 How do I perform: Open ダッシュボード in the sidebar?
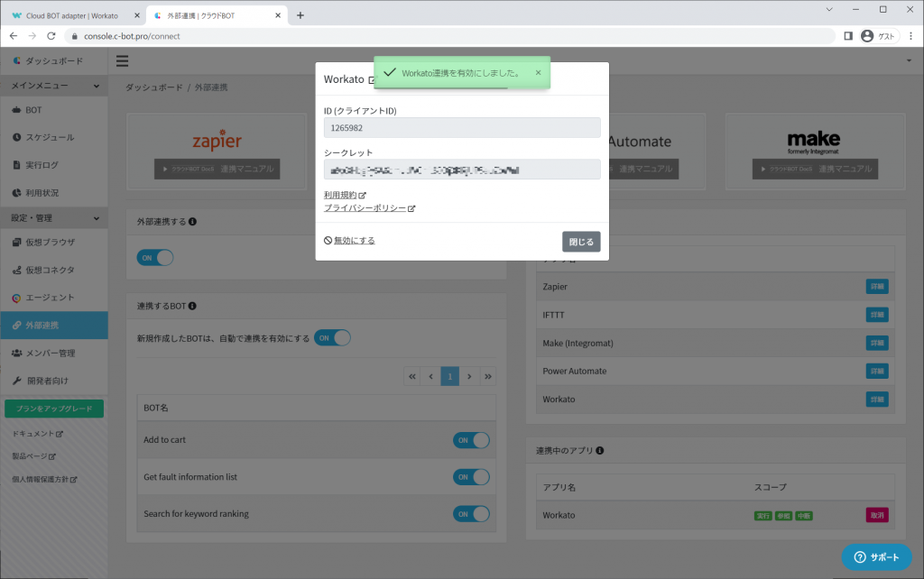(54, 60)
